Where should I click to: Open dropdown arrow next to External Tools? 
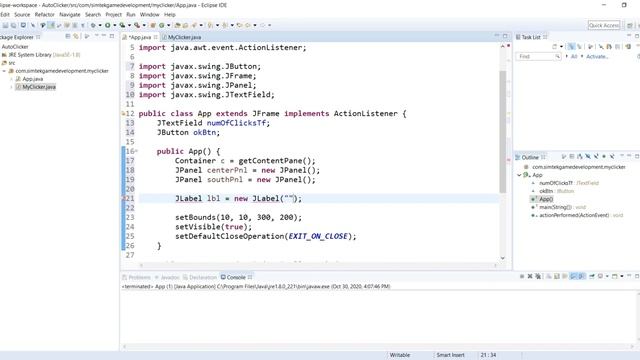[144, 25]
